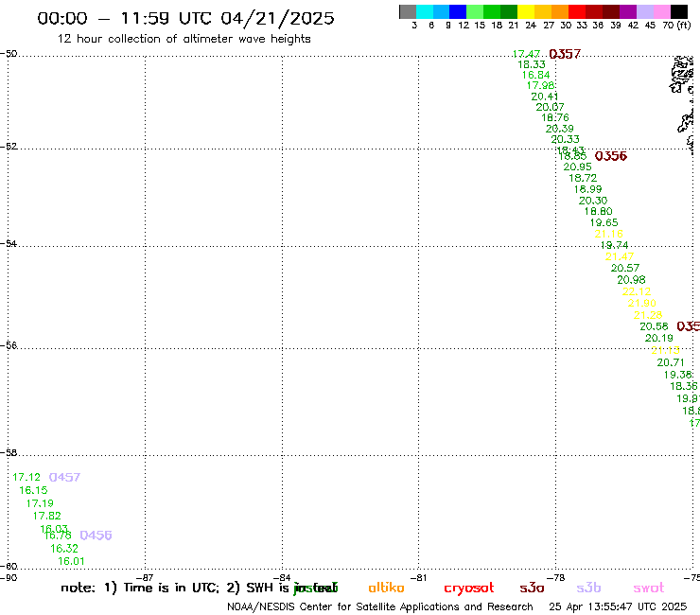Screen dimensions: 700x615
Task: Click the wave height value 20.58
Action: (x=654, y=326)
